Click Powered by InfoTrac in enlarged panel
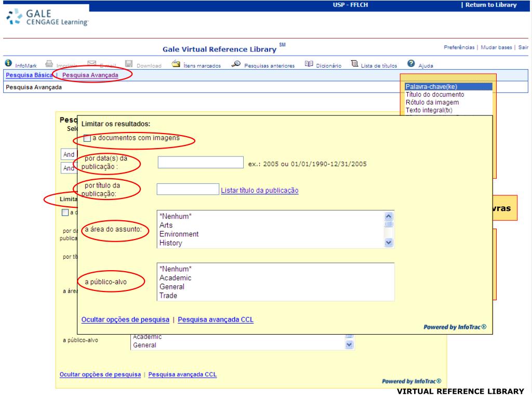The width and height of the screenshot is (532, 399). [x=455, y=327]
